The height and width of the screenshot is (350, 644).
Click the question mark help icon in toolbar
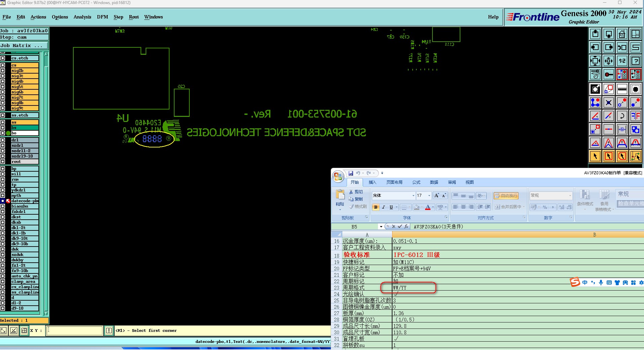point(636,61)
